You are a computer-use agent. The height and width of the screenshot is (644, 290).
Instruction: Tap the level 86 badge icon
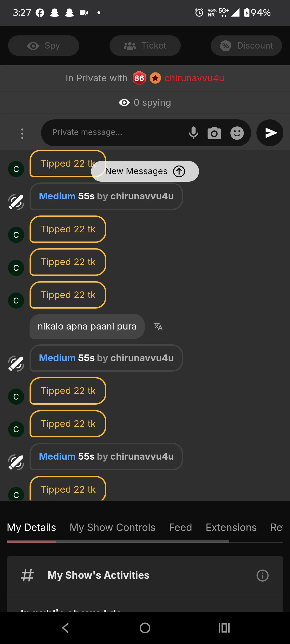tap(139, 78)
